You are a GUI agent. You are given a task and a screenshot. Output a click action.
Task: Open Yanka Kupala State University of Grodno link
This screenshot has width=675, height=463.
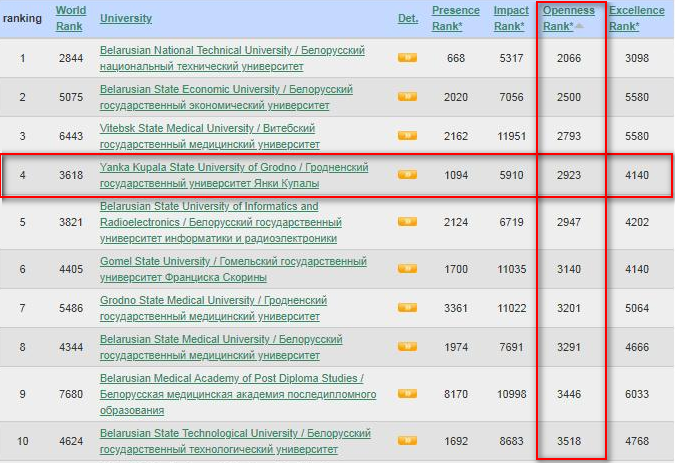(x=234, y=175)
